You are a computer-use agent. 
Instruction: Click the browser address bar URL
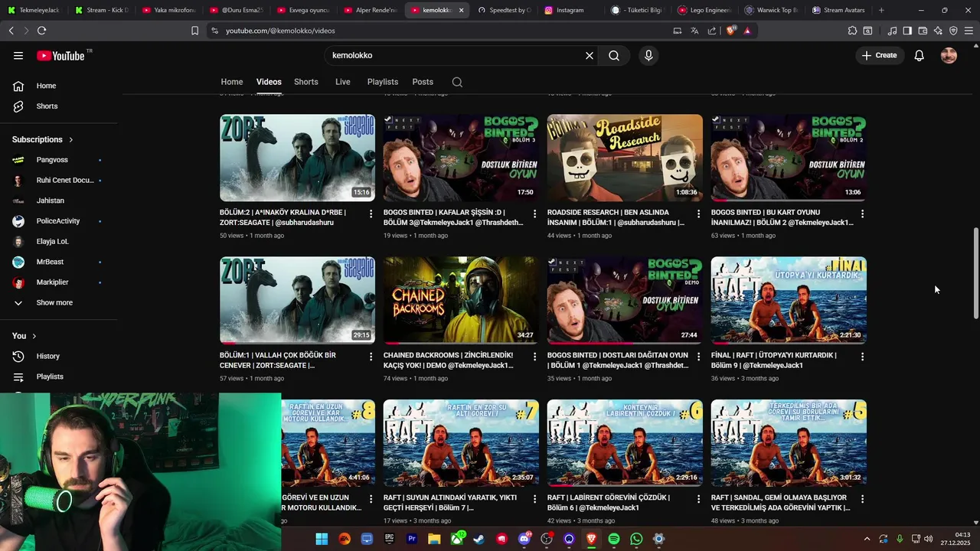tap(280, 31)
